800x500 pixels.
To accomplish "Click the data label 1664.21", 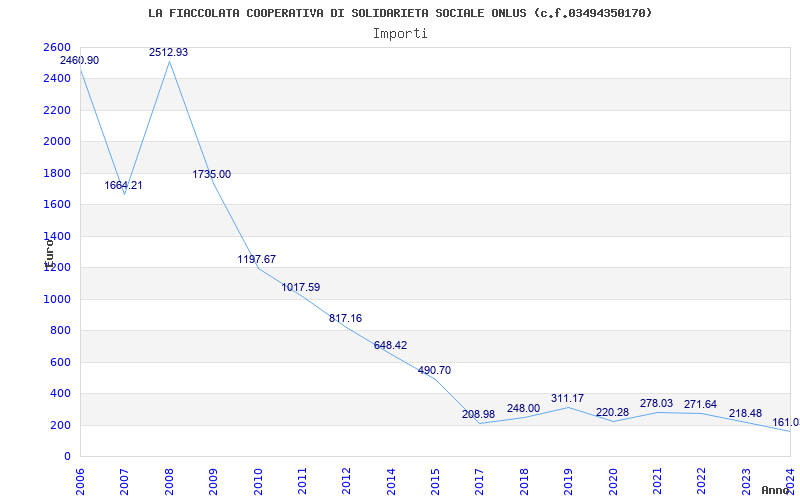I will coord(123,186).
